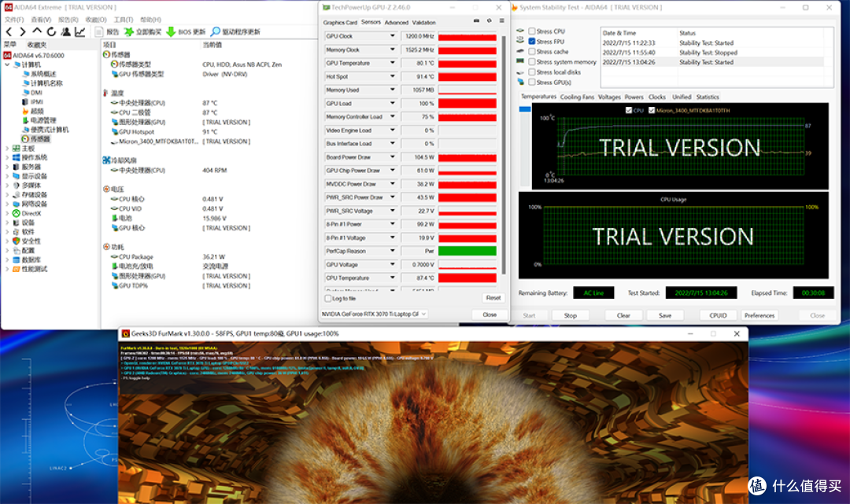
Task: Select 超频 overclock tree item
Action: (37, 111)
